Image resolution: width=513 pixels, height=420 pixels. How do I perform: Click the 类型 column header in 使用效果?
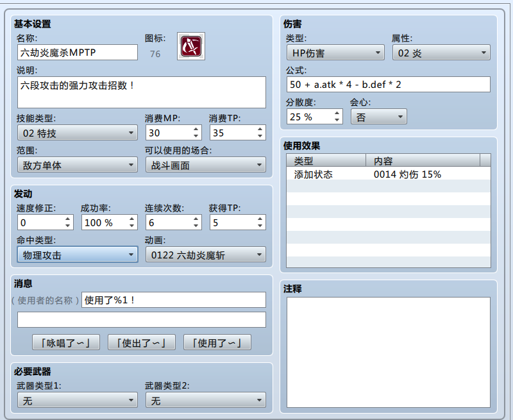click(326, 160)
